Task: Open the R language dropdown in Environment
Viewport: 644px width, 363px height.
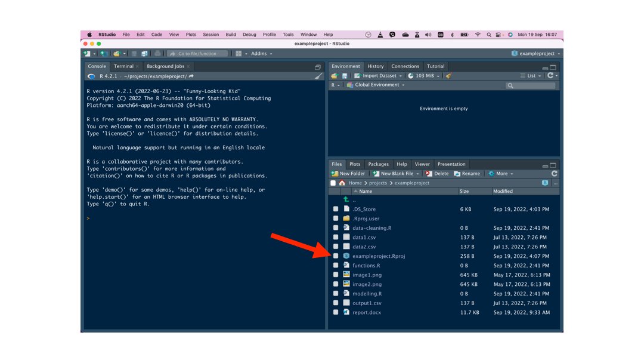Action: coord(336,85)
